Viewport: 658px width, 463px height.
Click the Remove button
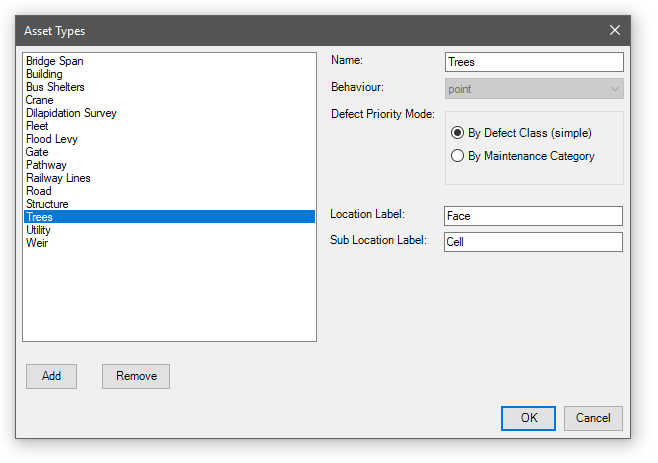136,376
